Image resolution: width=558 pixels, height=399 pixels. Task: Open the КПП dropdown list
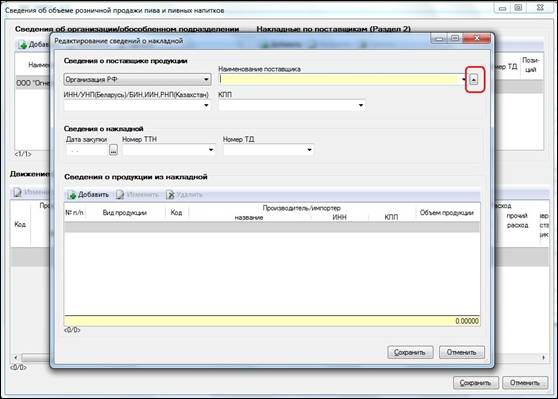point(361,105)
